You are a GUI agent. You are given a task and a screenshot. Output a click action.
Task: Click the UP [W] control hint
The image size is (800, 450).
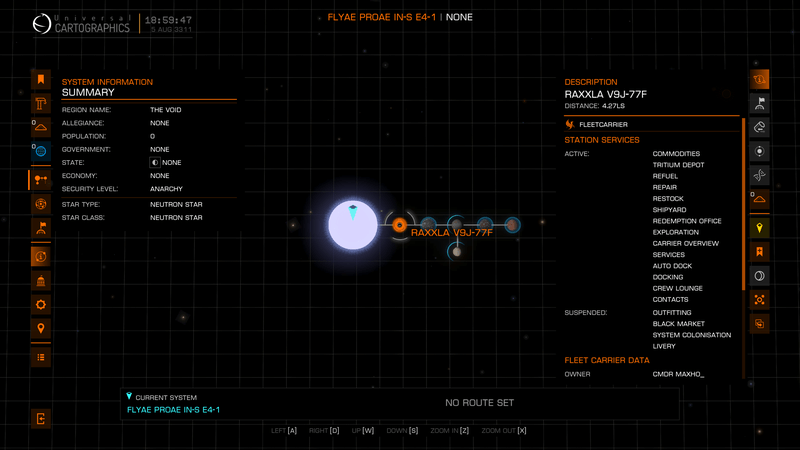pos(363,431)
